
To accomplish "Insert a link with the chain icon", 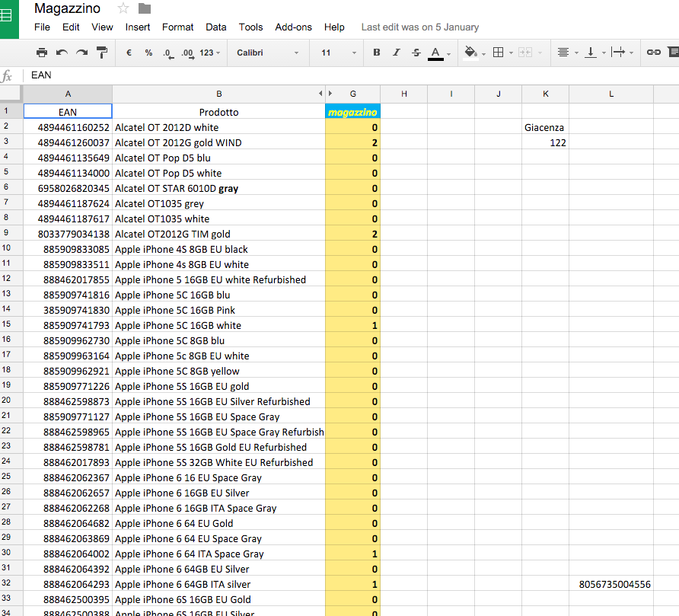I will [653, 53].
